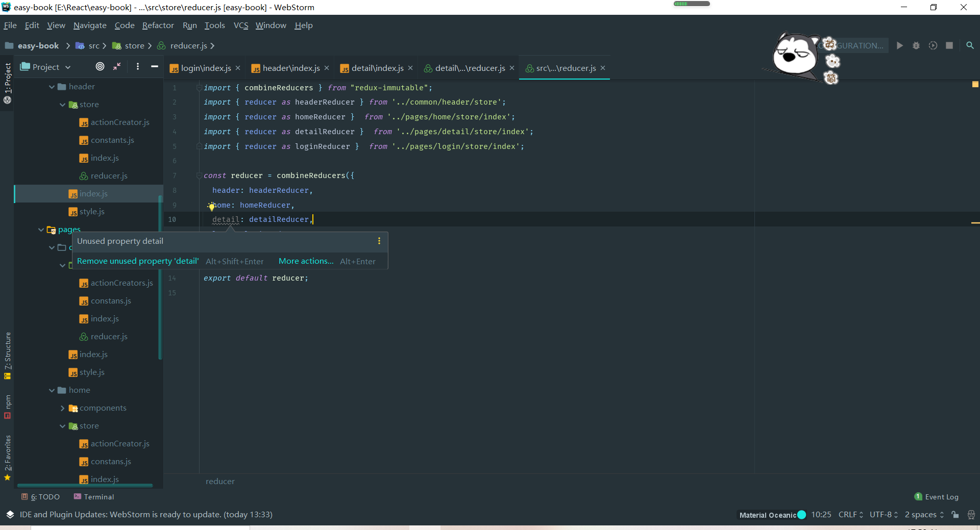Open the 6: TODO tool window
Viewport: 980px width, 530px height.
40,497
